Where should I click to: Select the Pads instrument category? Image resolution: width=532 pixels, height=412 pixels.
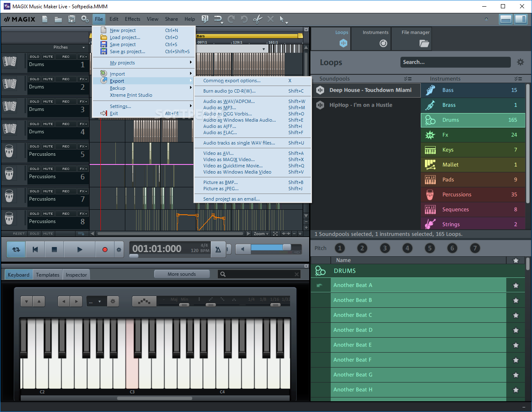pos(473,180)
